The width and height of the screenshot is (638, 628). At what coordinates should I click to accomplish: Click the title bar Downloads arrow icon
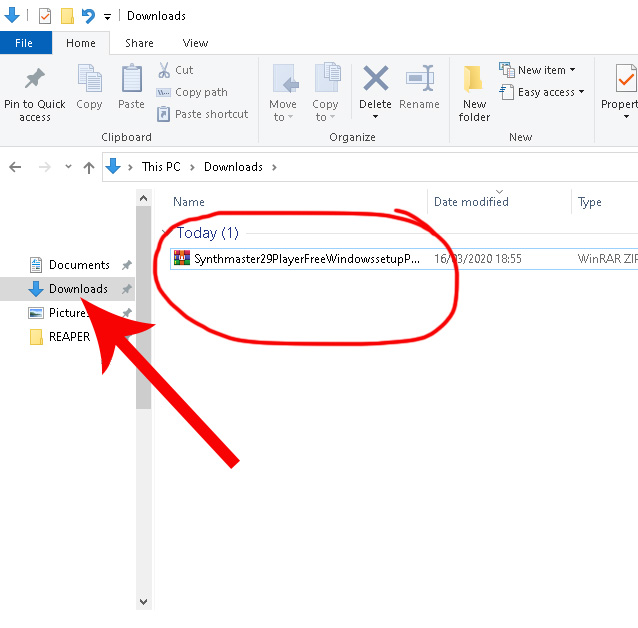point(11,15)
